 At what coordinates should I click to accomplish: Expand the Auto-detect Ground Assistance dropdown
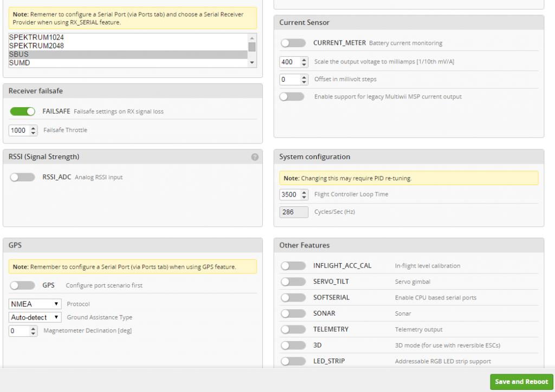click(35, 317)
